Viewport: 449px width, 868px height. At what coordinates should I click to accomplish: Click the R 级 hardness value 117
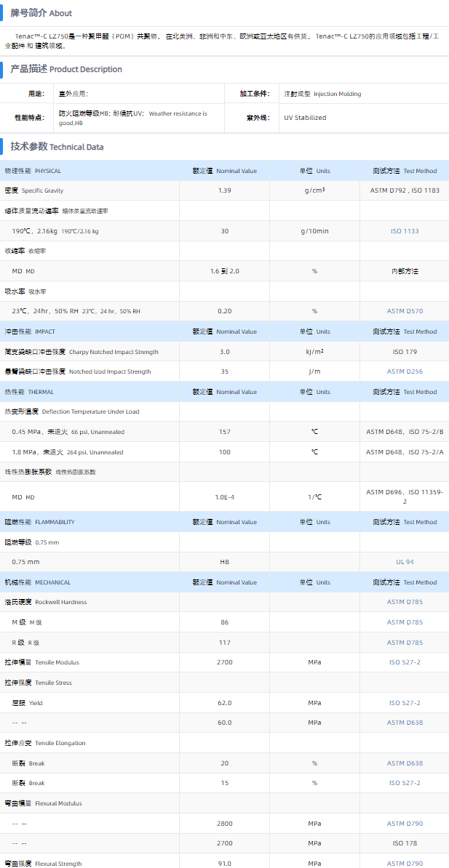click(x=224, y=642)
